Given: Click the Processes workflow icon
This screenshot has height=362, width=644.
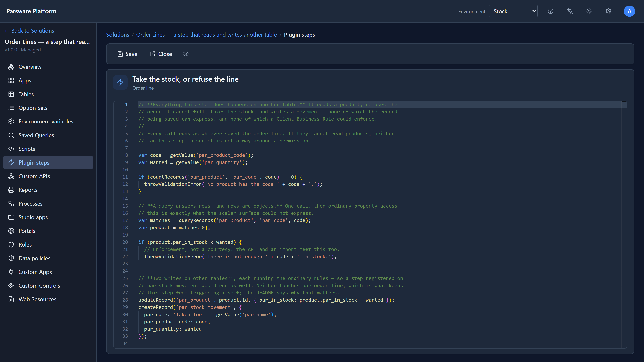Looking at the screenshot, I should (x=11, y=204).
